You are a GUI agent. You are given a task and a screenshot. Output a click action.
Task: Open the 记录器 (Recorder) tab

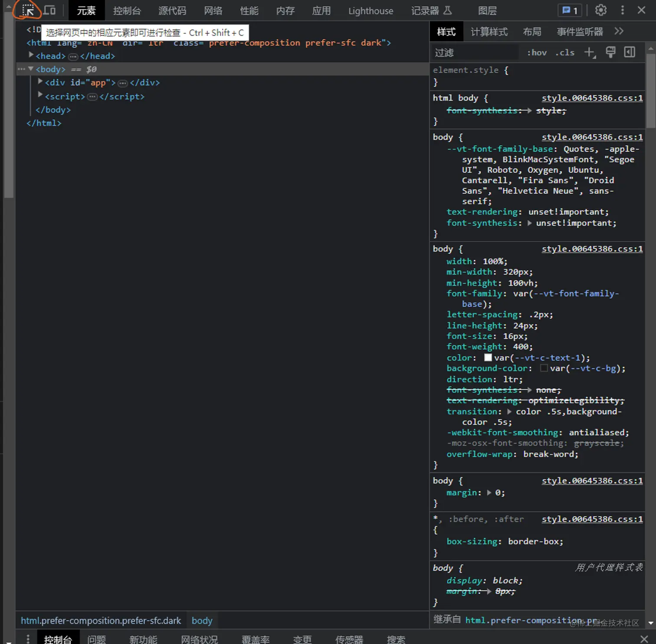click(x=431, y=10)
